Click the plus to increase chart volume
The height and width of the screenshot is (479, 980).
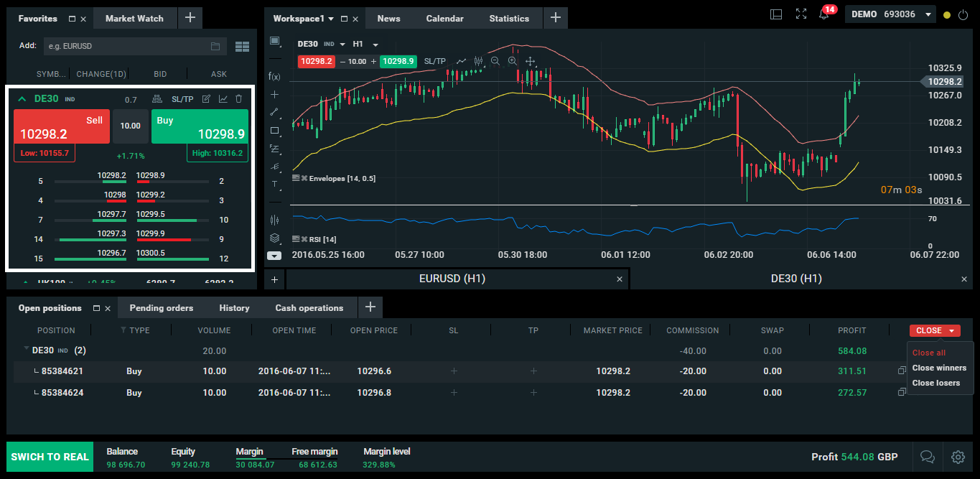(373, 62)
